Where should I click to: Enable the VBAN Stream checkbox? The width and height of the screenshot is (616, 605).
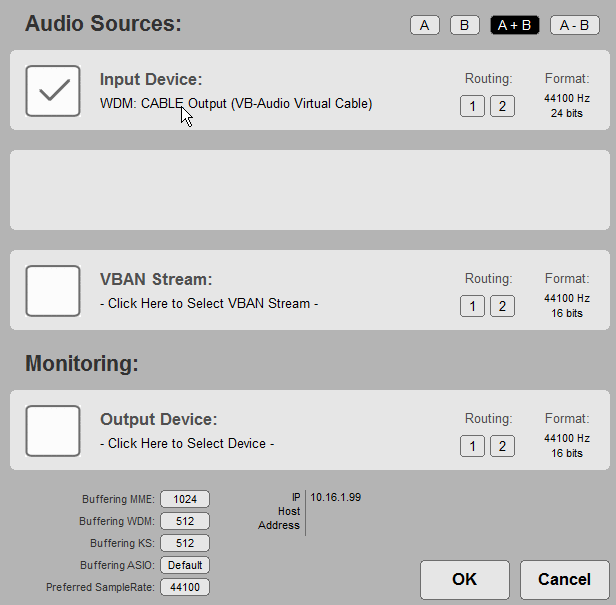tap(52, 291)
